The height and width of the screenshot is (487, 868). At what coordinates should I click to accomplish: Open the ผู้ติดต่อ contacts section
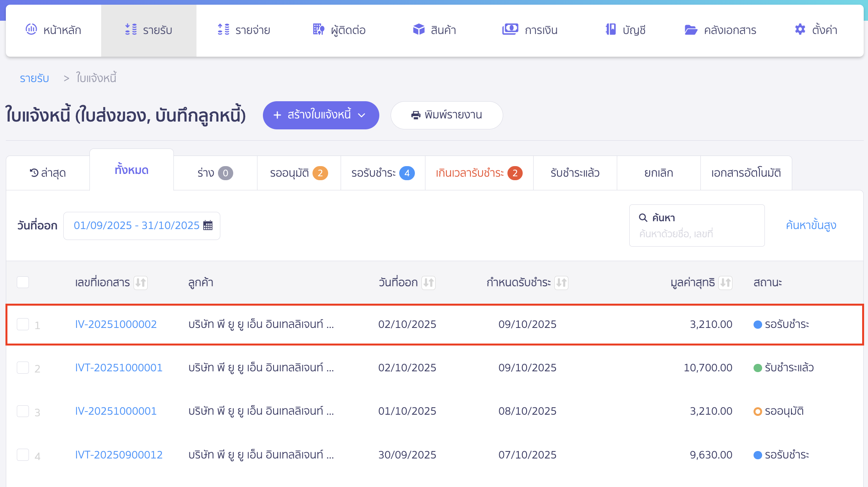point(339,30)
